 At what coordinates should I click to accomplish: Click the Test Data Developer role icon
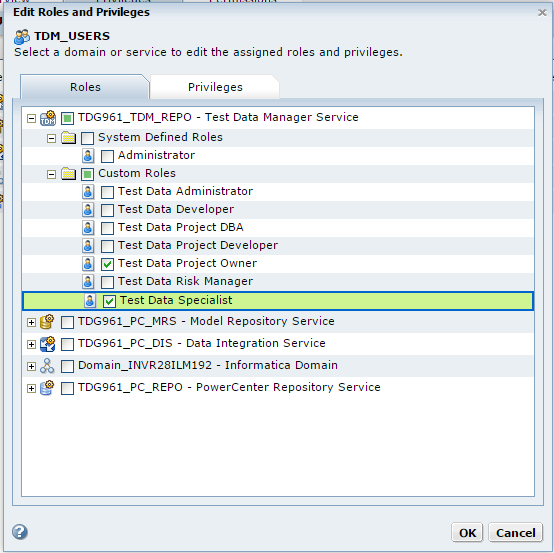(x=88, y=210)
